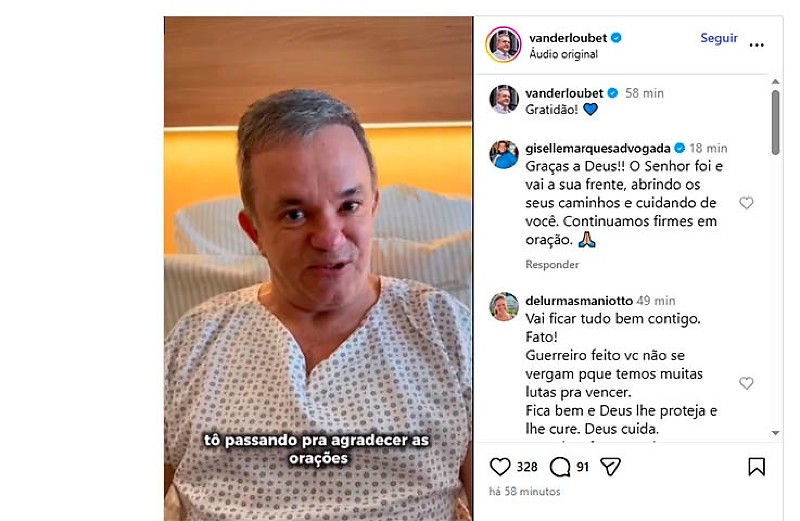Open comments via speech bubble icon
The height and width of the screenshot is (521, 800).
tap(560, 466)
